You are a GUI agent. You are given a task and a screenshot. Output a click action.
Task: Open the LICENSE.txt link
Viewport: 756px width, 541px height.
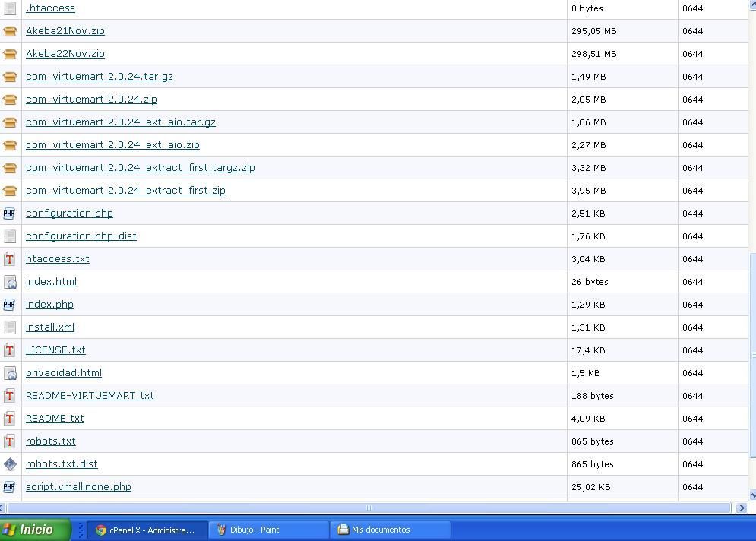55,350
